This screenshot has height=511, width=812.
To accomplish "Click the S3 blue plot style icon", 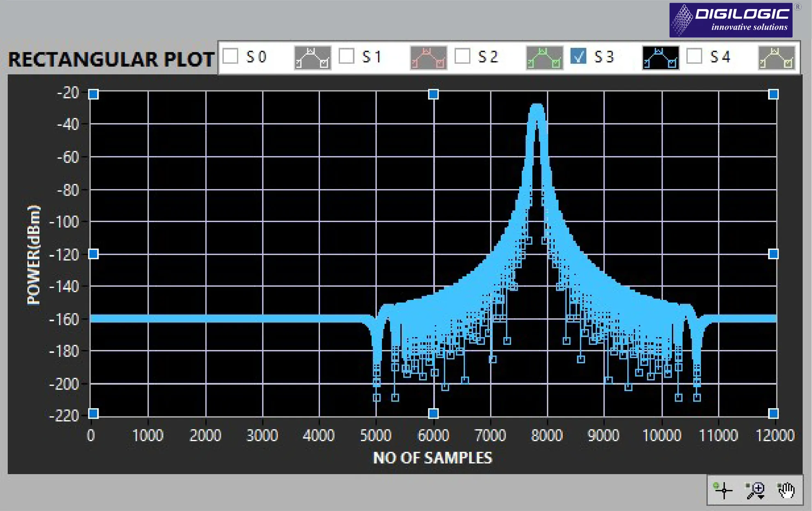I will click(x=660, y=58).
